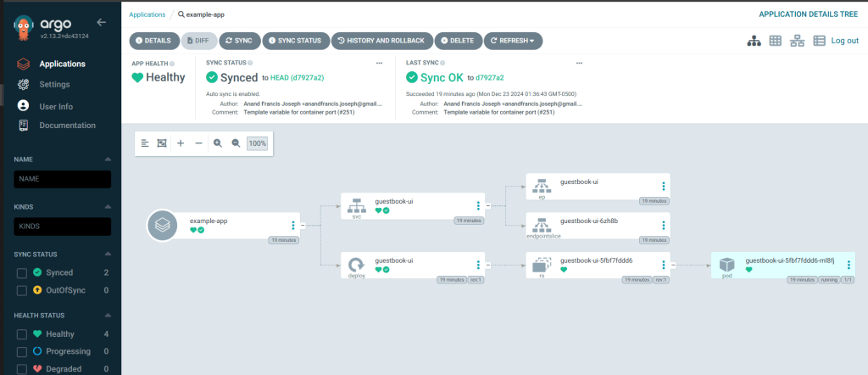Collapse the NAME filter section arrow
Image resolution: width=868 pixels, height=375 pixels.
(x=108, y=159)
